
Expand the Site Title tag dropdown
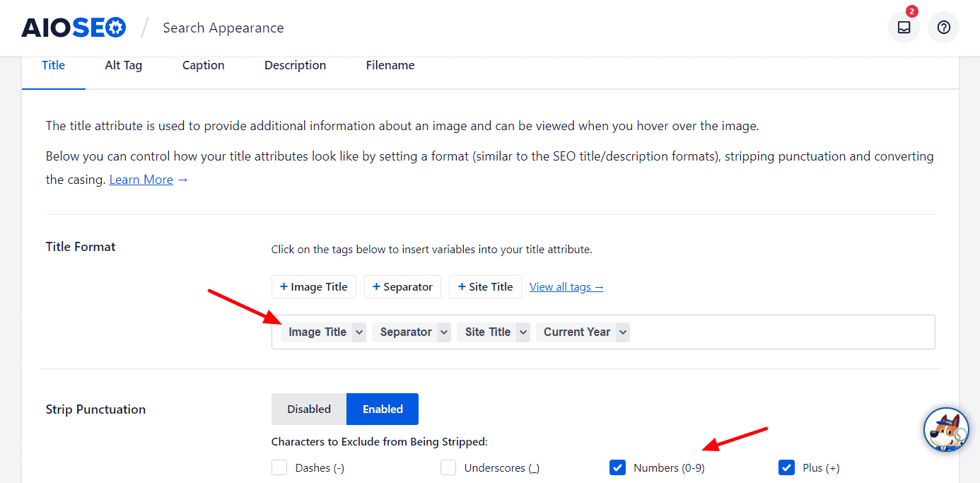click(523, 332)
